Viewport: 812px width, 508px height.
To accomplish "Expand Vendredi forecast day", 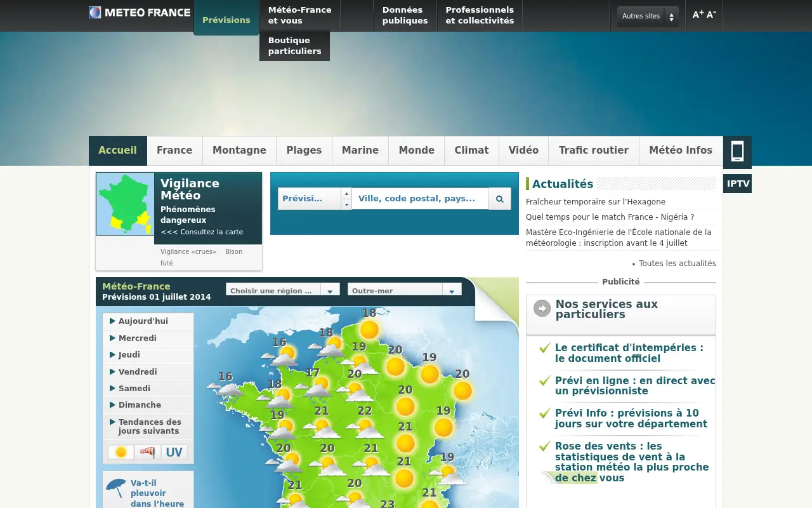I will (148, 372).
